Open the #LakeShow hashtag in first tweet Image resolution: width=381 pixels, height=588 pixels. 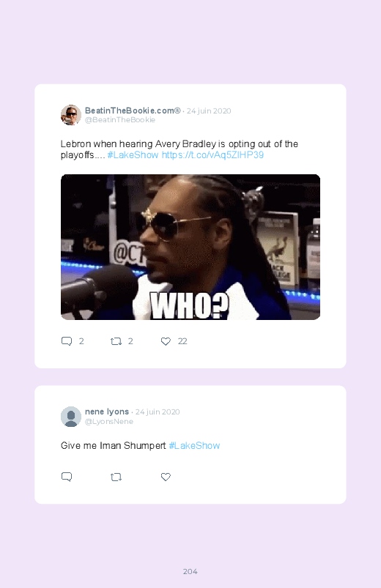tap(133, 155)
